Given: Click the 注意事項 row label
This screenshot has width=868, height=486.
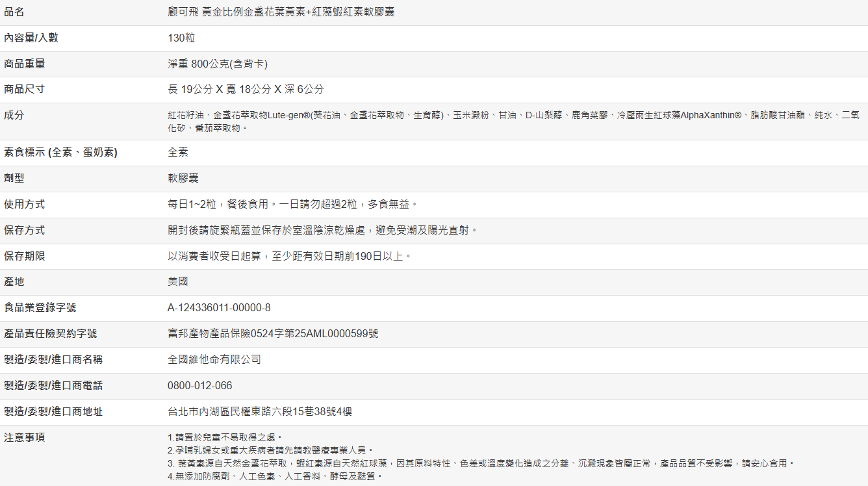Looking at the screenshot, I should [24, 437].
